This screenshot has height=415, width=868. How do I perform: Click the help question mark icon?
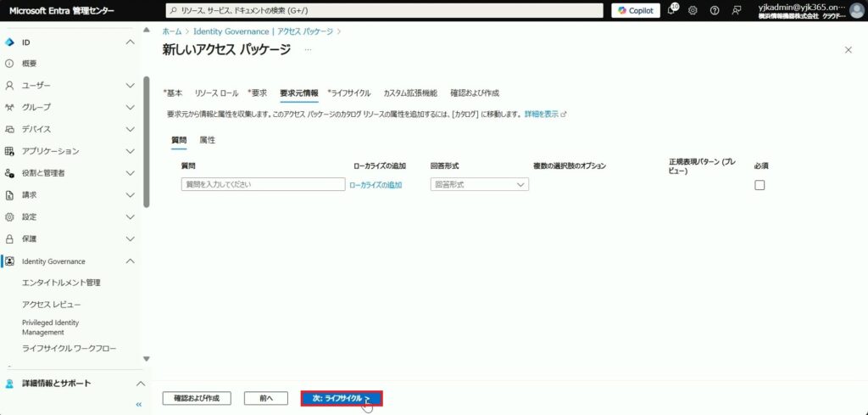click(715, 10)
